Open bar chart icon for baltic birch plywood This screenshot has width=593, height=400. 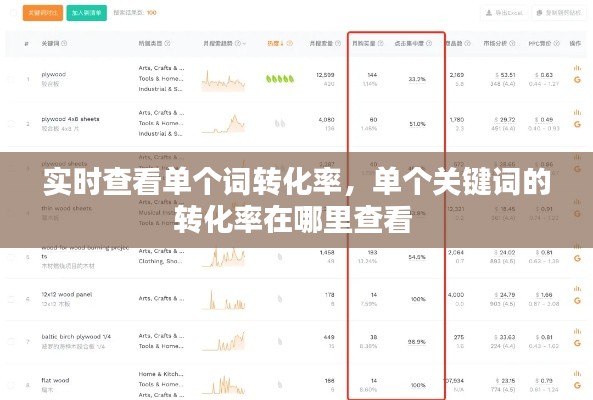pos(577,331)
